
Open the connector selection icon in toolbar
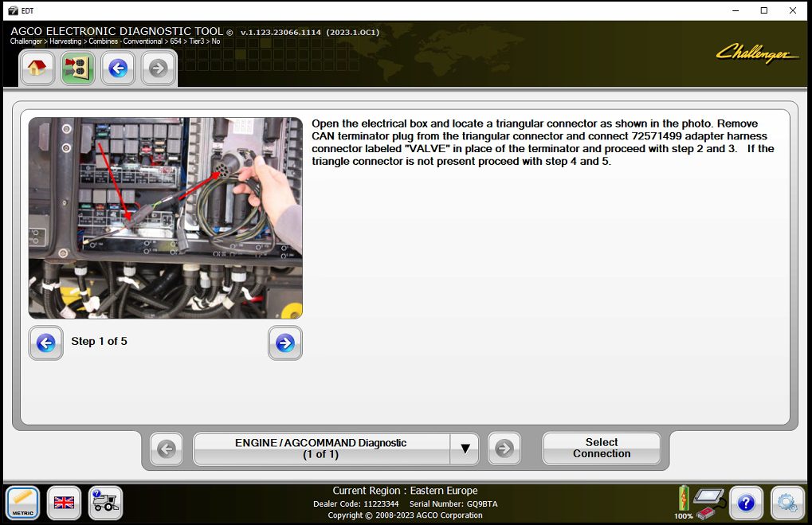coord(77,68)
